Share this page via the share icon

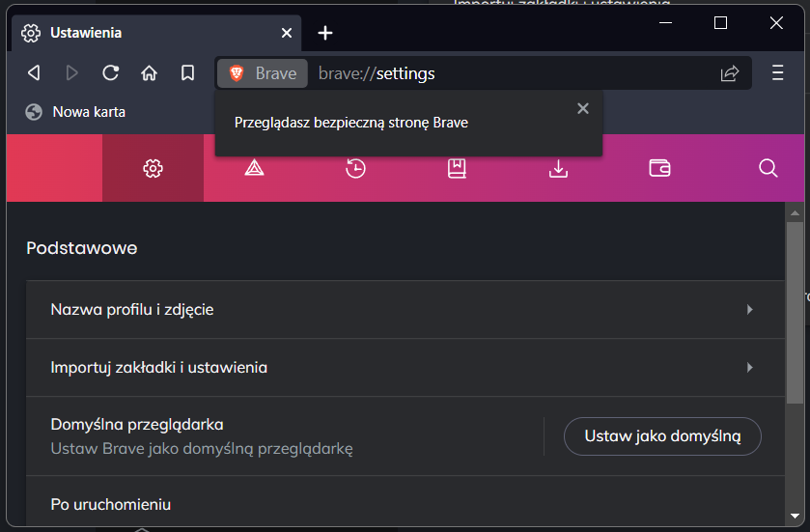click(x=730, y=73)
